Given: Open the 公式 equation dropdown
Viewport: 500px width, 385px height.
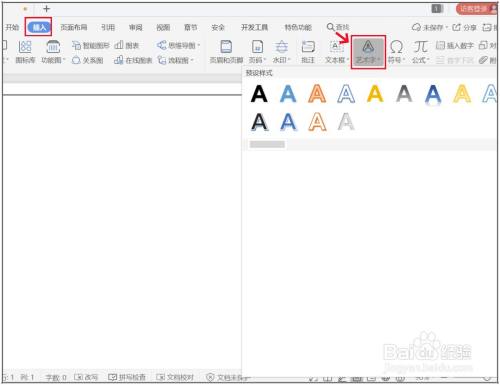Looking at the screenshot, I should pos(421,52).
